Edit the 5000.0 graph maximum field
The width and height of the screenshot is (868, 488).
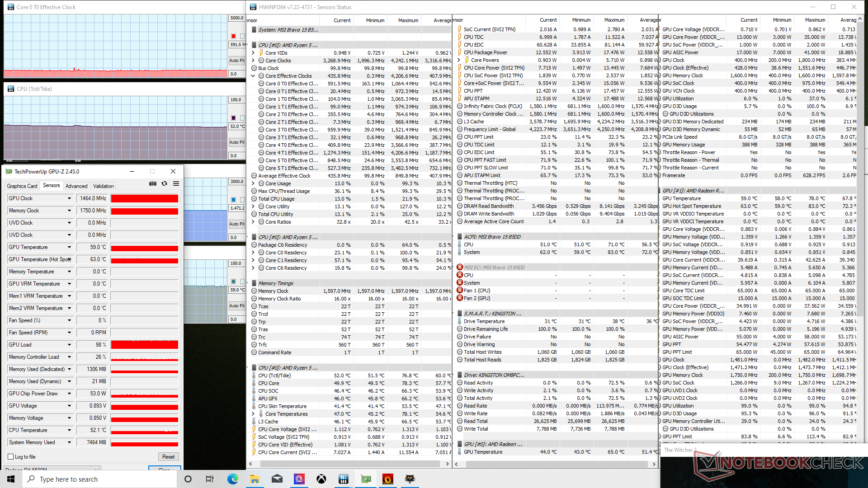[237, 18]
